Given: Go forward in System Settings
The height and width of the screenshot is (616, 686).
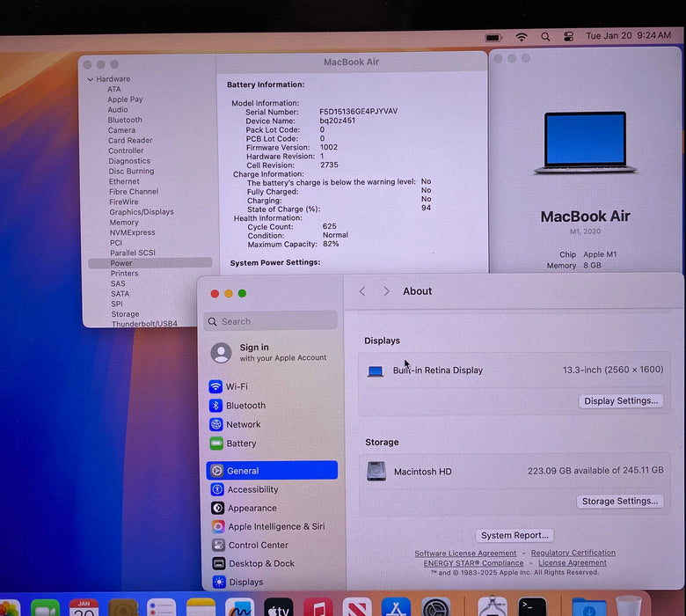Looking at the screenshot, I should 386,291.
